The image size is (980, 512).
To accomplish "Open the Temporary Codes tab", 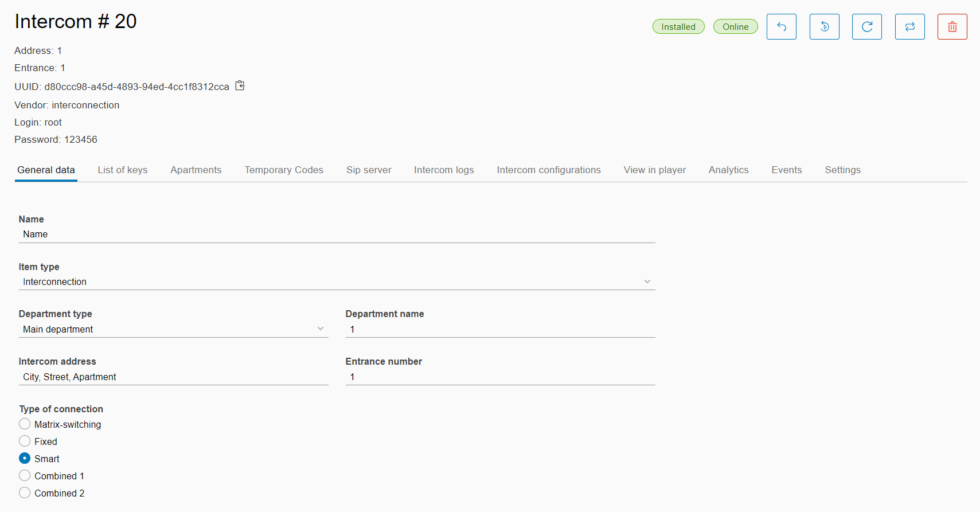I will coord(284,170).
